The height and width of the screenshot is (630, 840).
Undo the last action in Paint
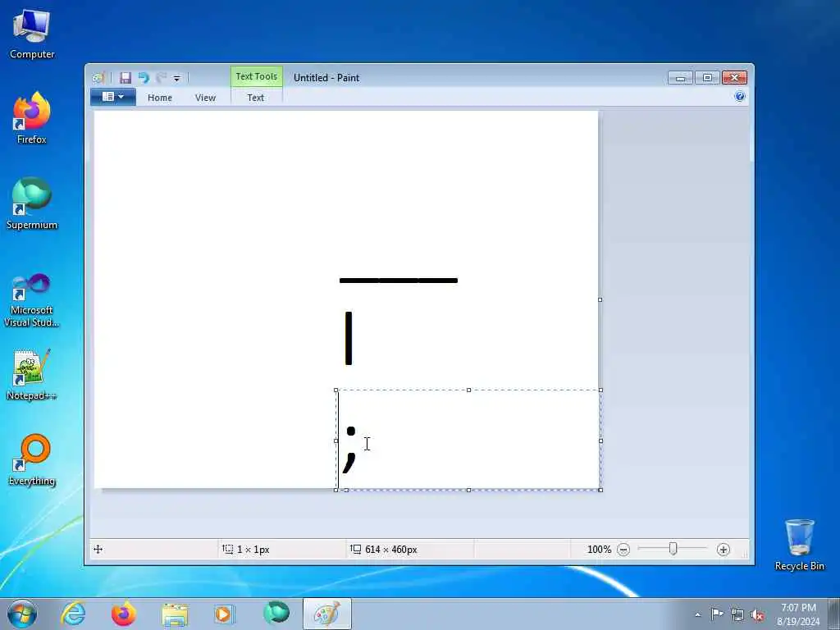pos(143,78)
